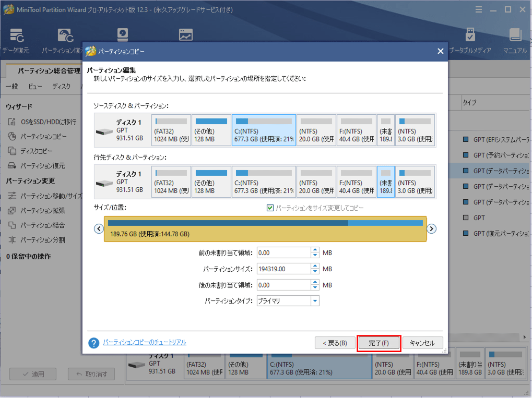Click the パーティションサイズ input field

coord(283,269)
